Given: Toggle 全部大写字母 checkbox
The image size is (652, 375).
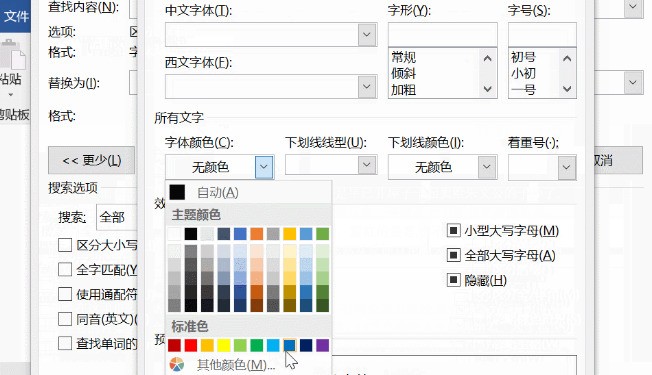Looking at the screenshot, I should point(453,255).
